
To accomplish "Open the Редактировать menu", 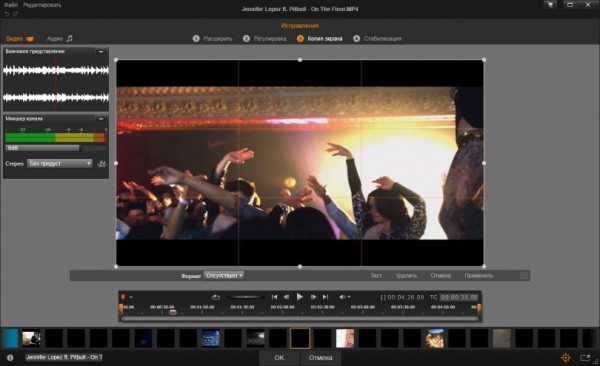I will tap(42, 5).
